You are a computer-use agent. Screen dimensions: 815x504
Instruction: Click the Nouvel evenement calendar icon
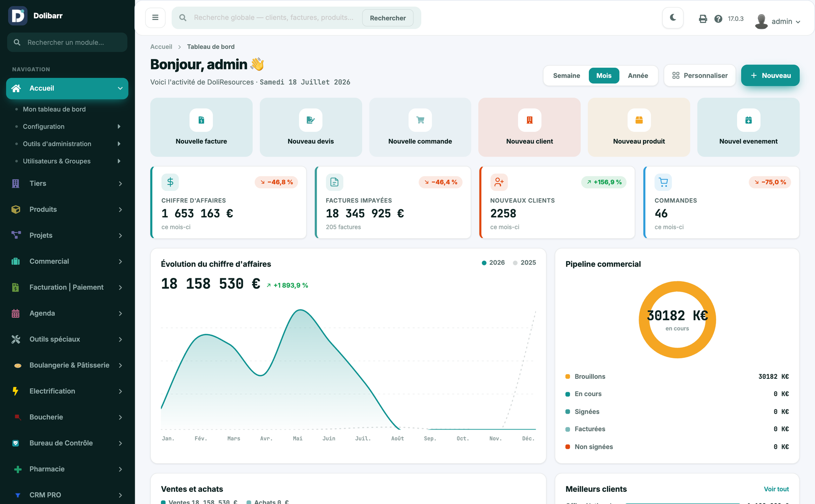point(748,120)
